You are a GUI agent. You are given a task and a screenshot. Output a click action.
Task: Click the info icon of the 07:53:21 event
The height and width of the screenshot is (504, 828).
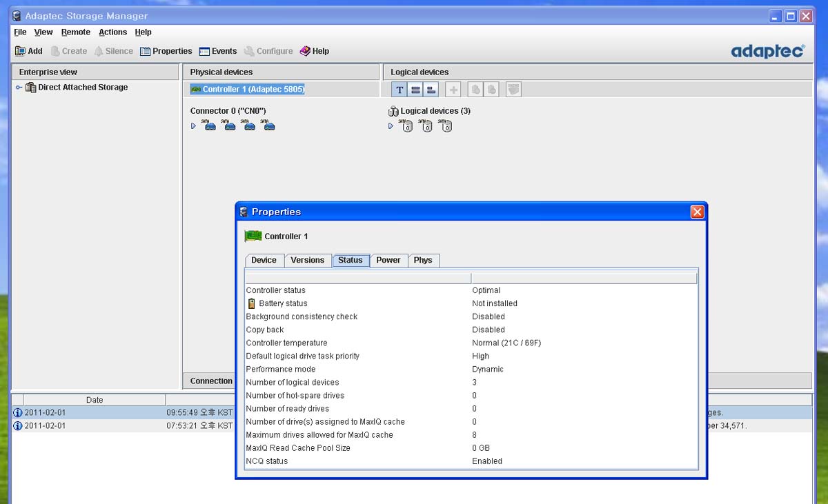pyautogui.click(x=18, y=426)
